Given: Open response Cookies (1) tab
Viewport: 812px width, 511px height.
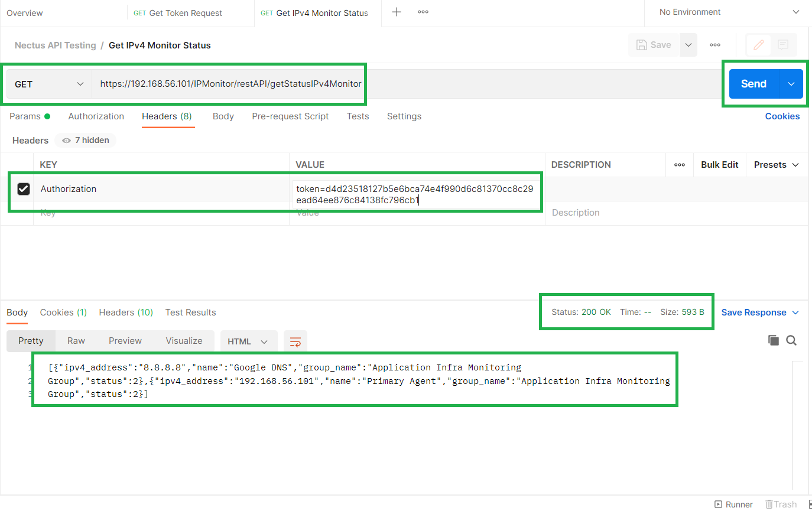Looking at the screenshot, I should (63, 313).
